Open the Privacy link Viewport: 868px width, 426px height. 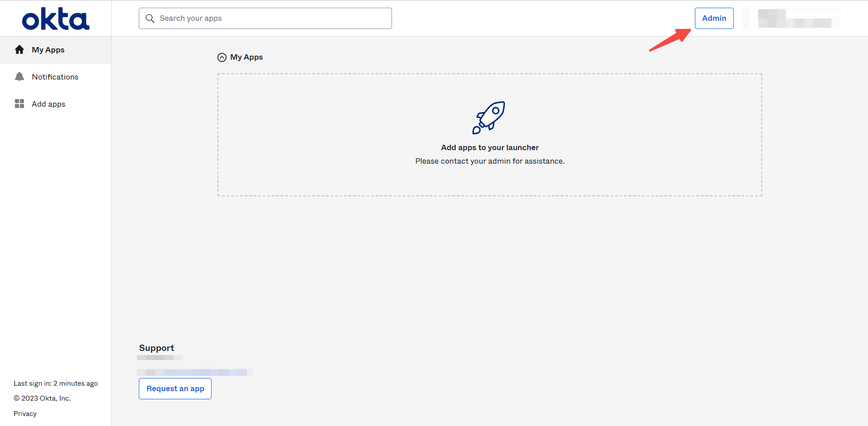click(25, 414)
